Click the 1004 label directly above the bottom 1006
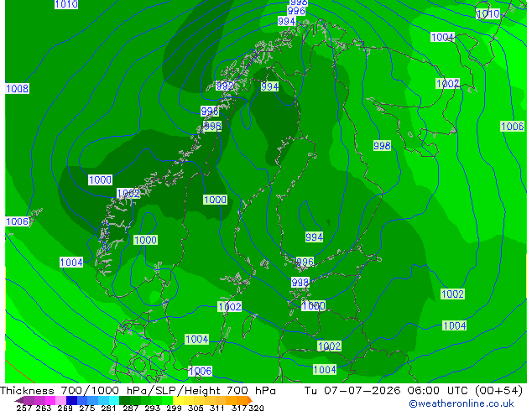The height and width of the screenshot is (411, 532). point(197,339)
